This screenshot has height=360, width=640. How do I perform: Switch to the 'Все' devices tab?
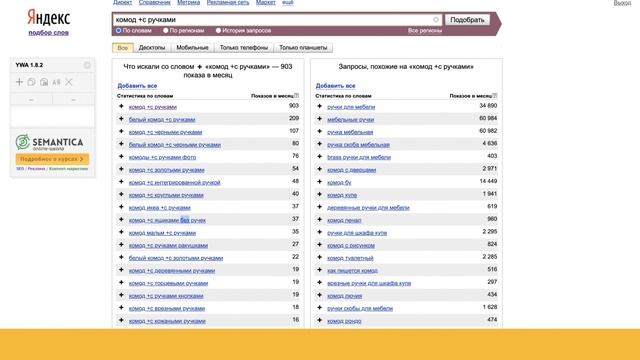(122, 48)
